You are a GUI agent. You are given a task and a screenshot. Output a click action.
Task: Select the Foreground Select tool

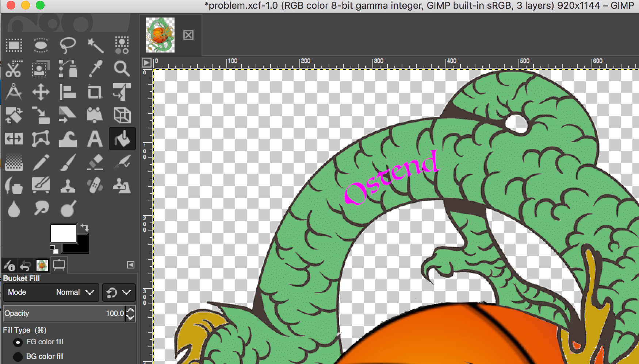click(x=41, y=69)
